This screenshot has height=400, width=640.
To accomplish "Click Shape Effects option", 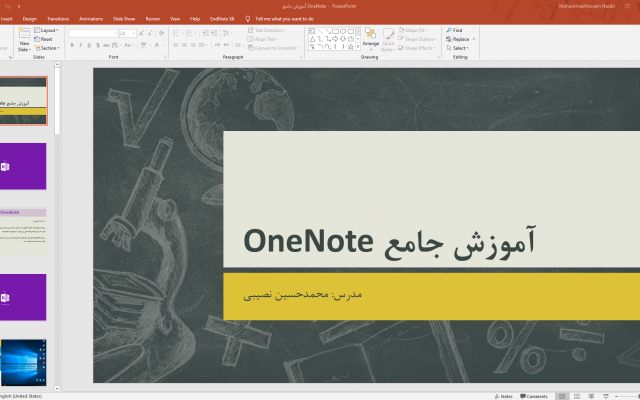I will click(x=416, y=48).
